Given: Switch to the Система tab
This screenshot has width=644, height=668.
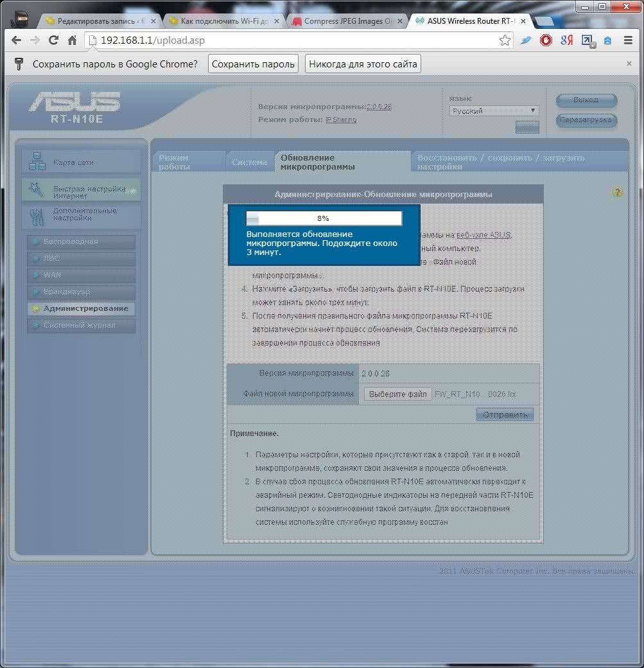Looking at the screenshot, I should pos(249,162).
